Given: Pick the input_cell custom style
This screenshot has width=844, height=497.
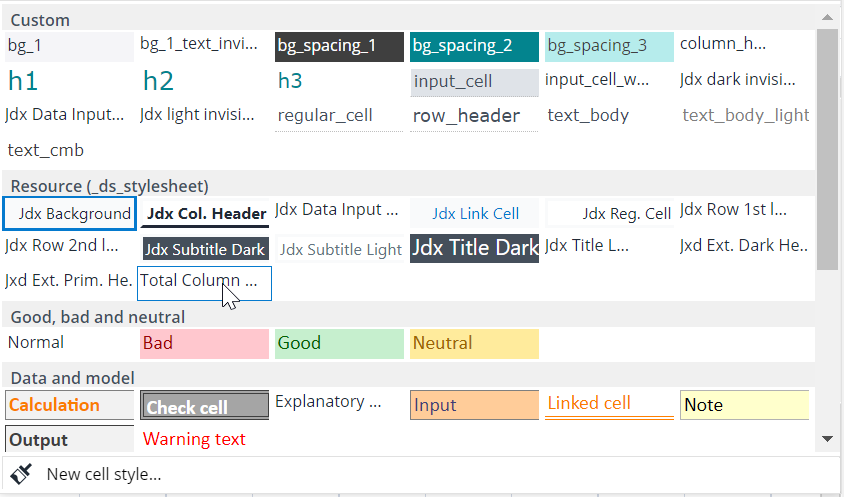Looking at the screenshot, I should tap(474, 82).
